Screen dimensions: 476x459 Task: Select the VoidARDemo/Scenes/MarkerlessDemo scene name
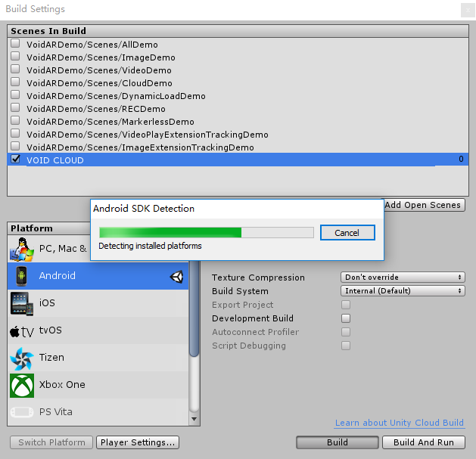(110, 122)
